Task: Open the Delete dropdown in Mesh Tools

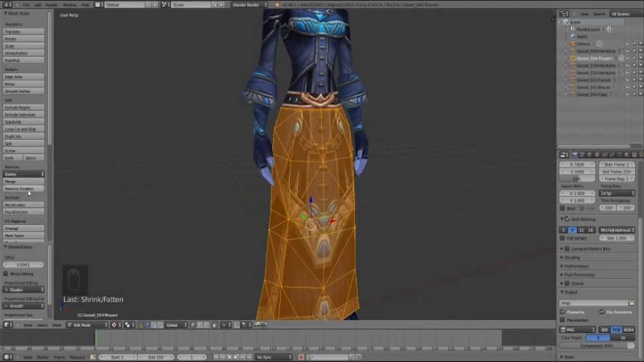Action: click(x=24, y=174)
